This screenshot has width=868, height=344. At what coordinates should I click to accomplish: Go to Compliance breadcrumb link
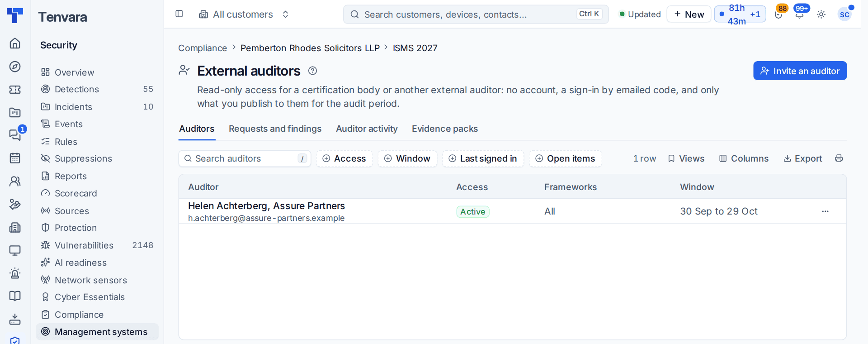pos(203,48)
